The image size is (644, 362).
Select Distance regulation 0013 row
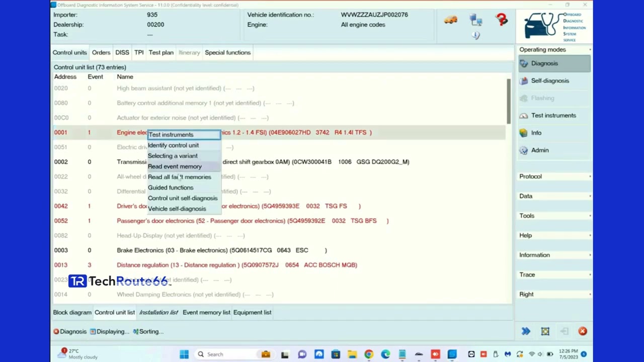tap(279, 265)
